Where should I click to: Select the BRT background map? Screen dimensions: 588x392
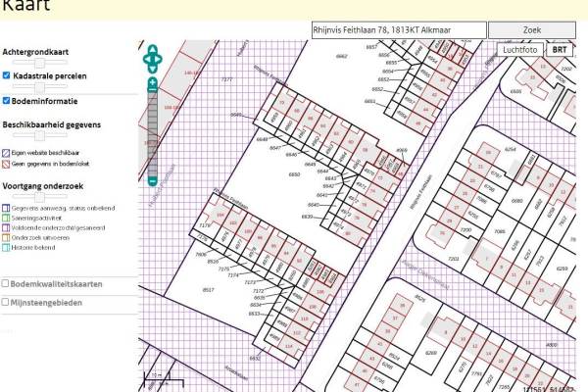[560, 49]
